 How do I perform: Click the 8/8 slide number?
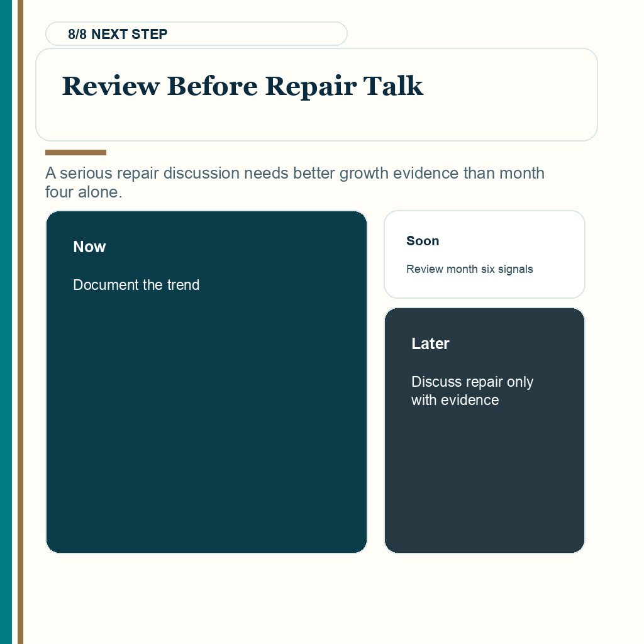(77, 34)
